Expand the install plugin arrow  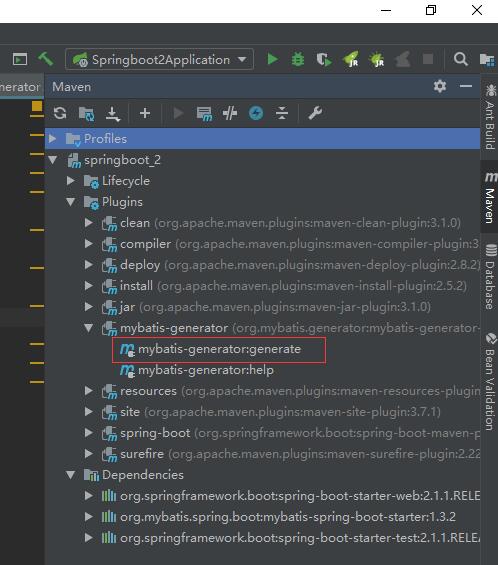coord(89,285)
